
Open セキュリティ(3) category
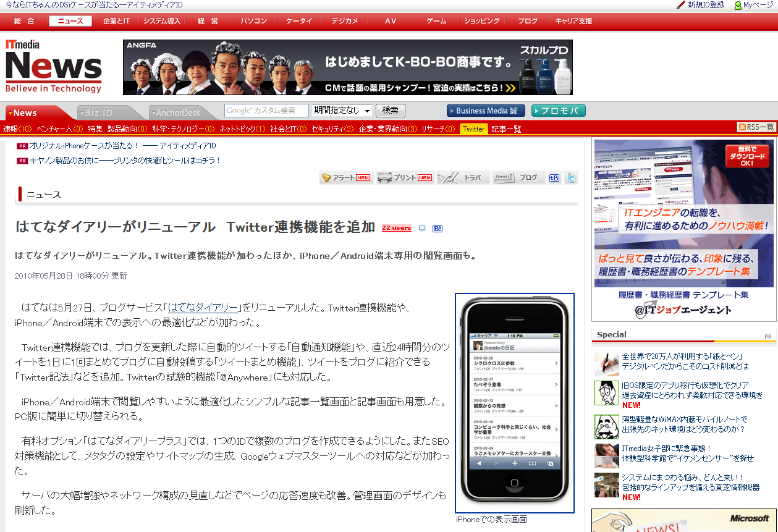point(332,129)
